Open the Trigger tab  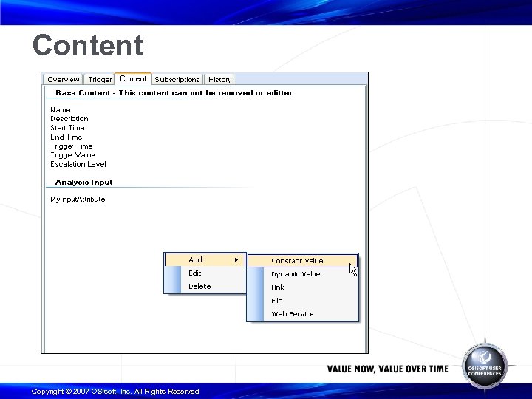coord(100,79)
